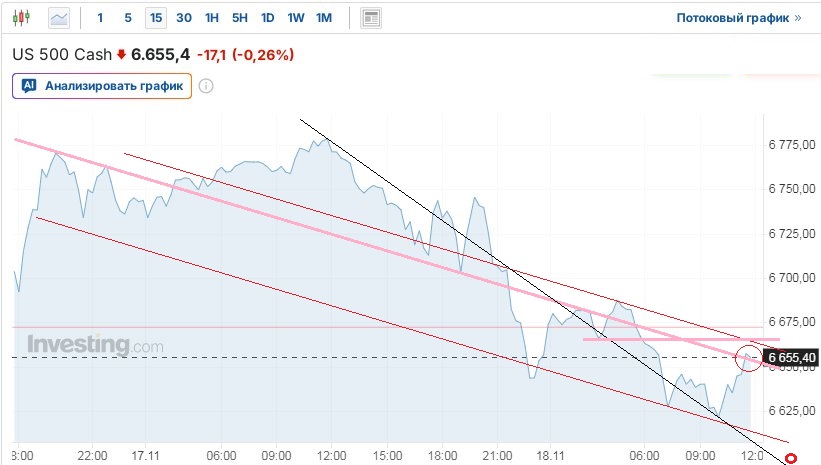The width and height of the screenshot is (821, 465).
Task: Select the area chart type icon
Action: coord(59,18)
